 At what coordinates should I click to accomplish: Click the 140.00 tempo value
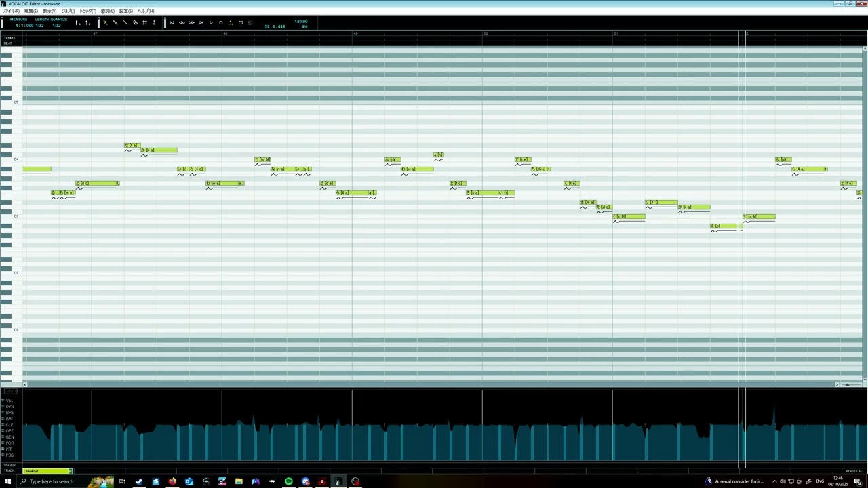pos(301,22)
